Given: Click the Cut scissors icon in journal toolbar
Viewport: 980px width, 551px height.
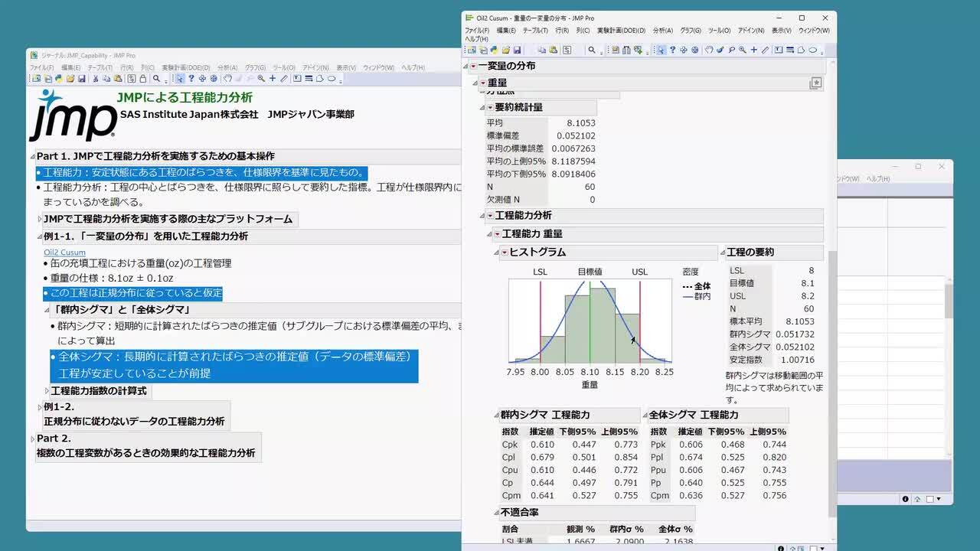Looking at the screenshot, I should (96, 78).
